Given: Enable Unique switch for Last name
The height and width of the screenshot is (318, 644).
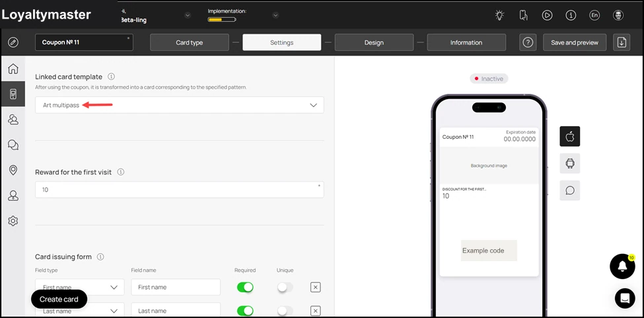Looking at the screenshot, I should click(x=285, y=311).
